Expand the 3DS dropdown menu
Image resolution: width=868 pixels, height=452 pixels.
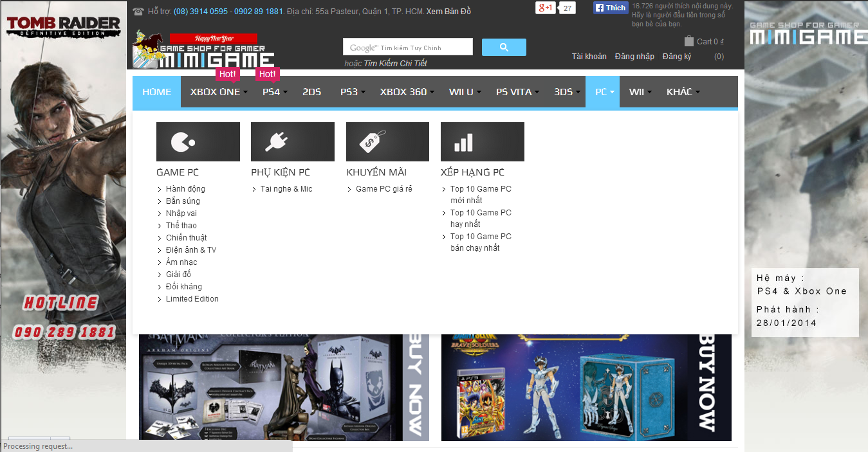(566, 92)
